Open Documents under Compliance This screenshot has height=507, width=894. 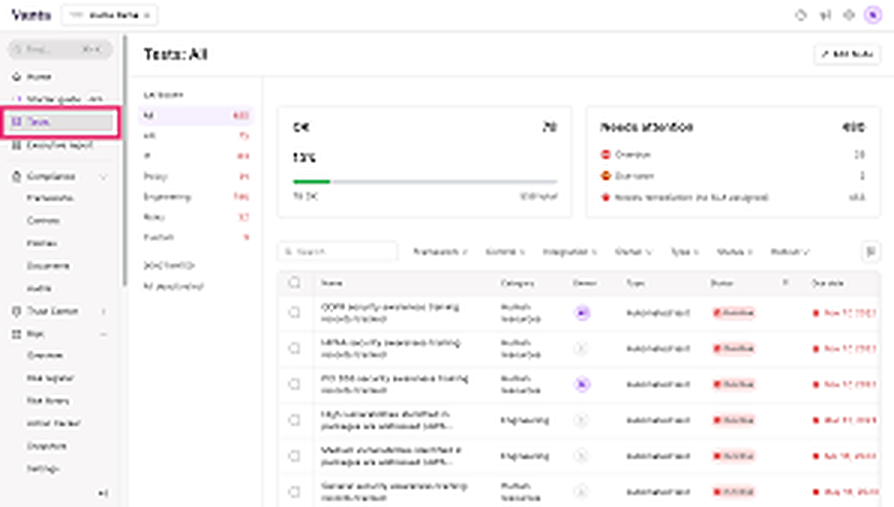coord(48,266)
